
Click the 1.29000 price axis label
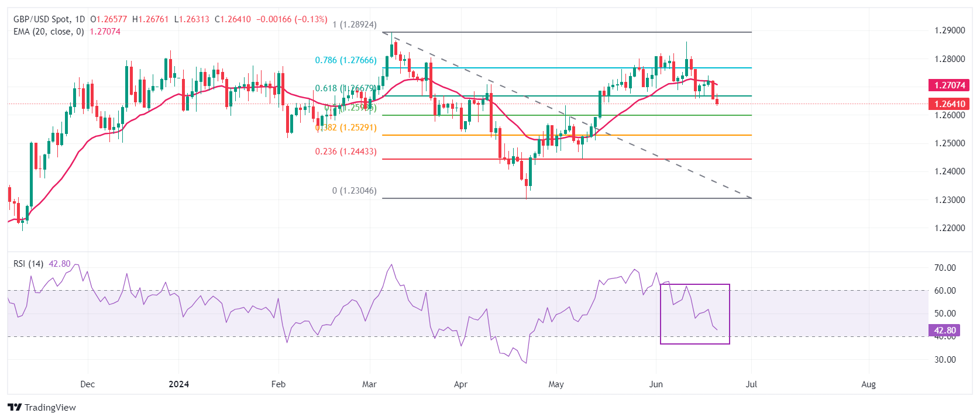click(x=949, y=30)
